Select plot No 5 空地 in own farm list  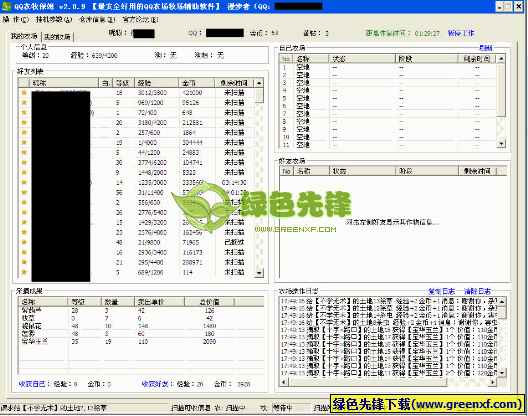coord(388,98)
